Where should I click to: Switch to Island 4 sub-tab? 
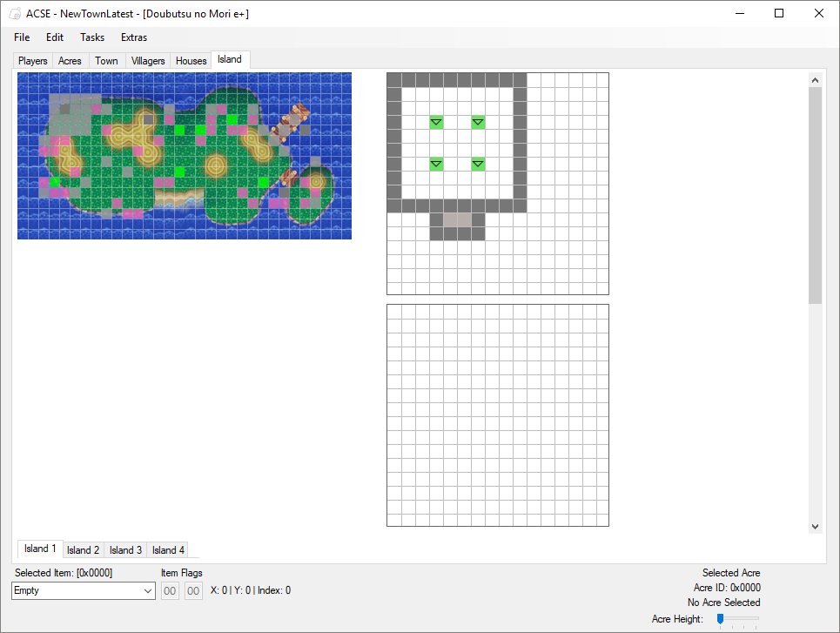[x=168, y=550]
